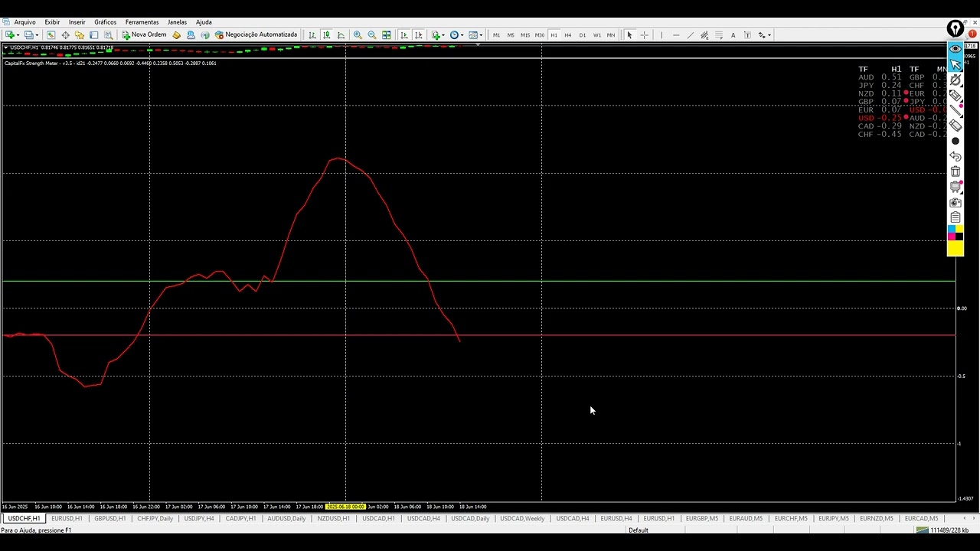Take a screenshot with the camera icon

click(955, 202)
